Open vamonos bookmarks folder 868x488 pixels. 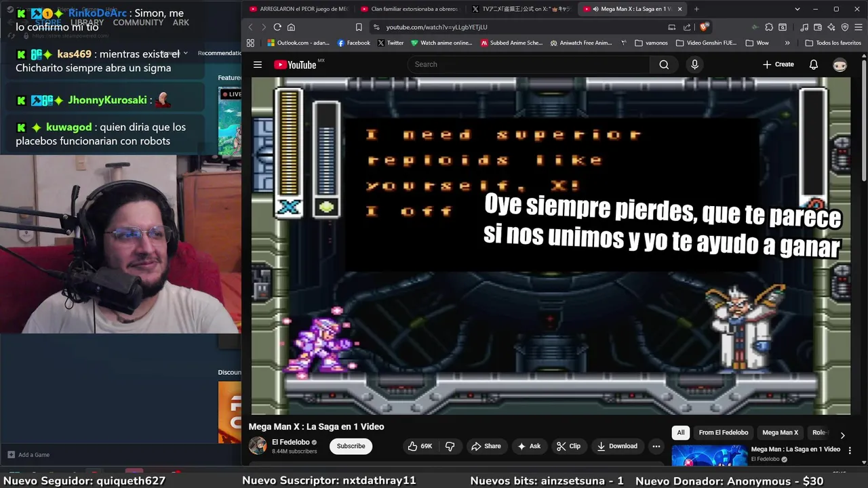pos(652,43)
